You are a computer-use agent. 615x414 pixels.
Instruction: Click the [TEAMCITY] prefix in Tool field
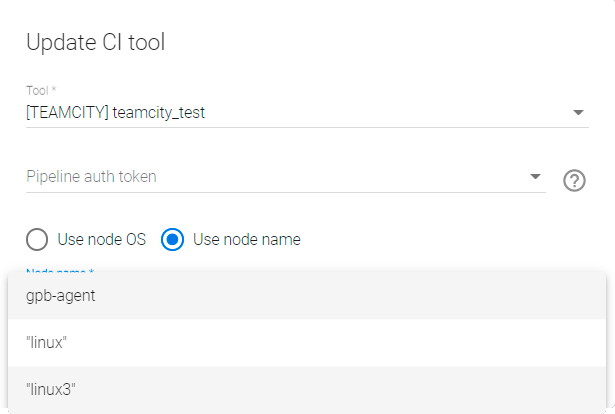click(x=67, y=113)
